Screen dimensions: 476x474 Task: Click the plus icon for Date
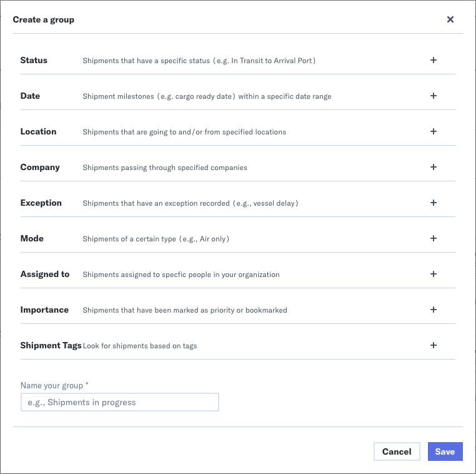coord(434,96)
